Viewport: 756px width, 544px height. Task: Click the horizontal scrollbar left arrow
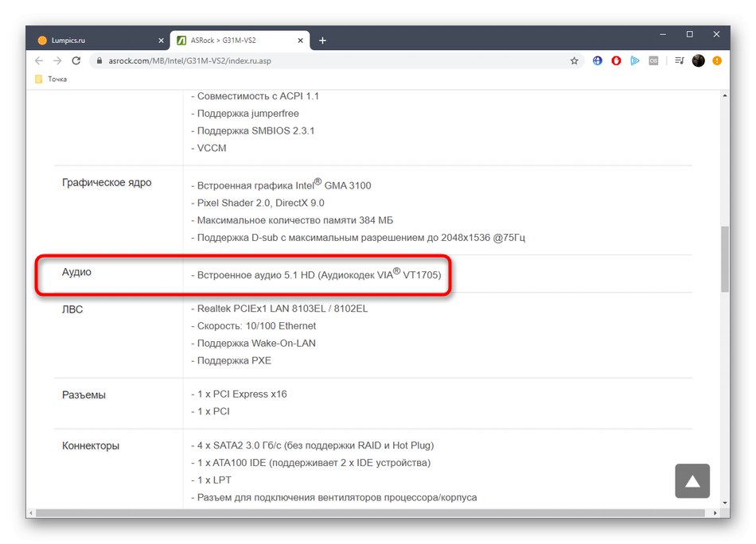[30, 513]
